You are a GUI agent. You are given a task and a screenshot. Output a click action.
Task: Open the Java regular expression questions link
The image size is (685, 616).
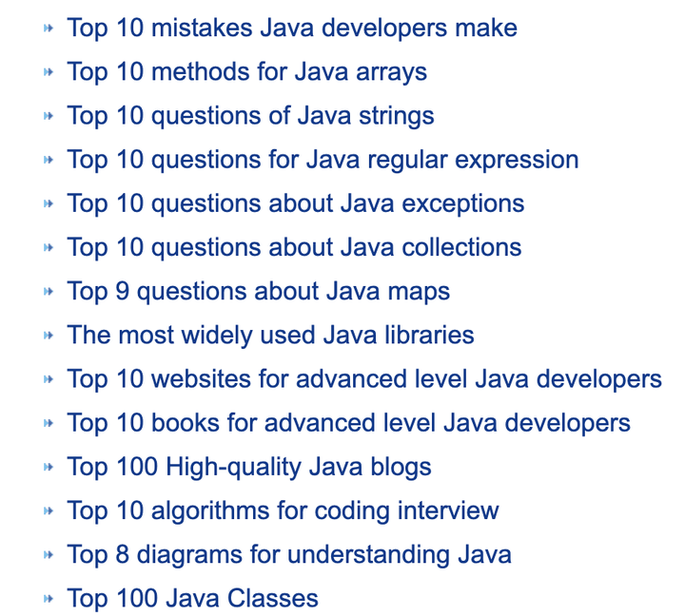click(323, 160)
